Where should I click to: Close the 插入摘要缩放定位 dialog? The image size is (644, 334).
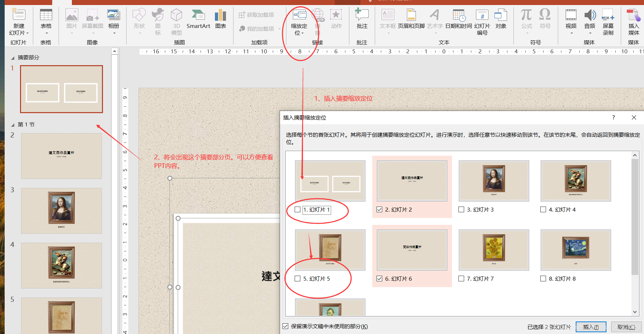[x=634, y=117]
